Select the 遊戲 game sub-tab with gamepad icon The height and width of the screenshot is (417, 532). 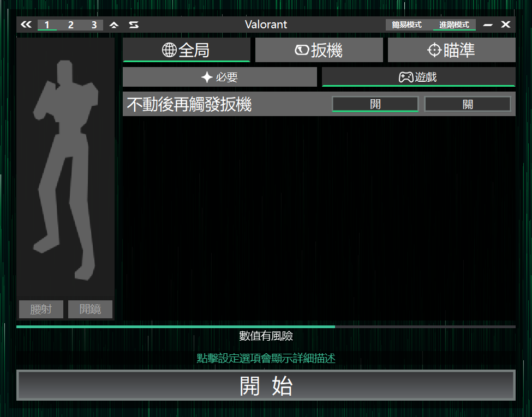(x=418, y=77)
